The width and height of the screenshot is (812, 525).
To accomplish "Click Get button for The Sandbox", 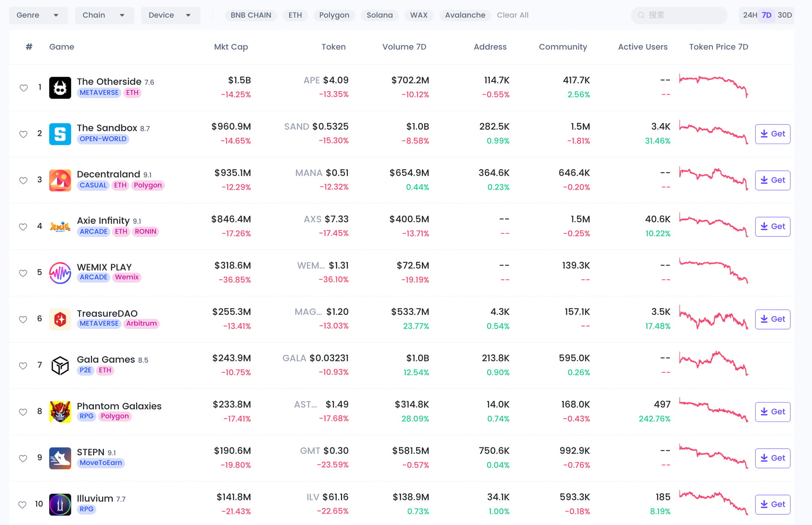I will tap(773, 134).
